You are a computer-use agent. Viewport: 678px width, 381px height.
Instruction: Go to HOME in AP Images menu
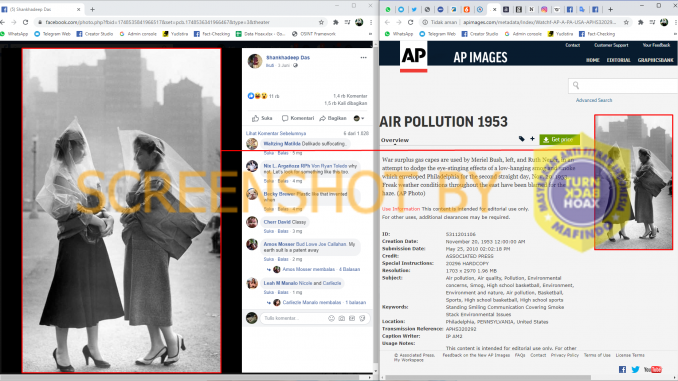coord(592,60)
